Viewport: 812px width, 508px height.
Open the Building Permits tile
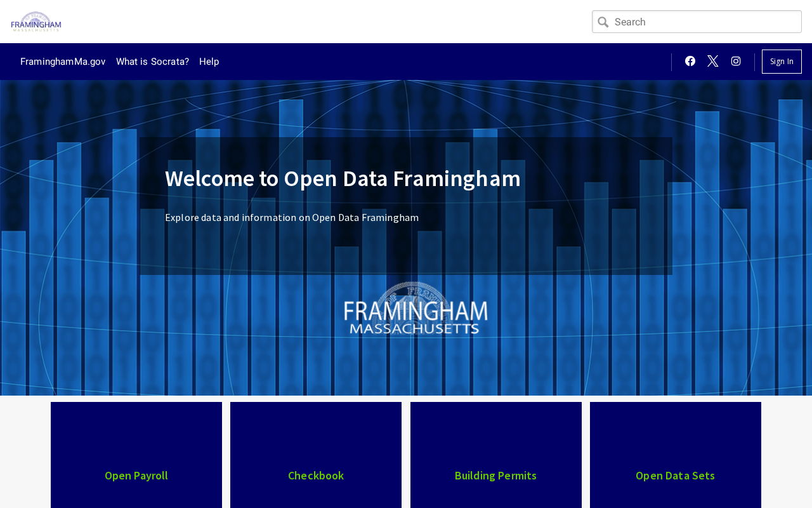click(496, 455)
